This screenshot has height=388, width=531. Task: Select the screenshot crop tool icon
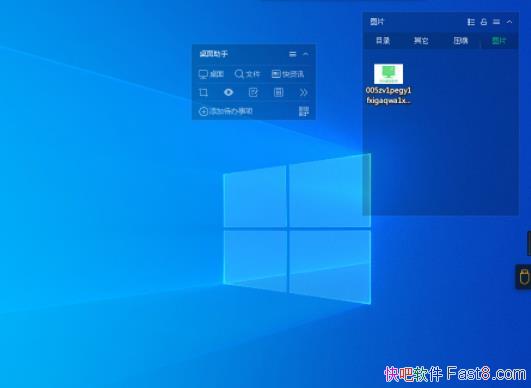coord(204,92)
